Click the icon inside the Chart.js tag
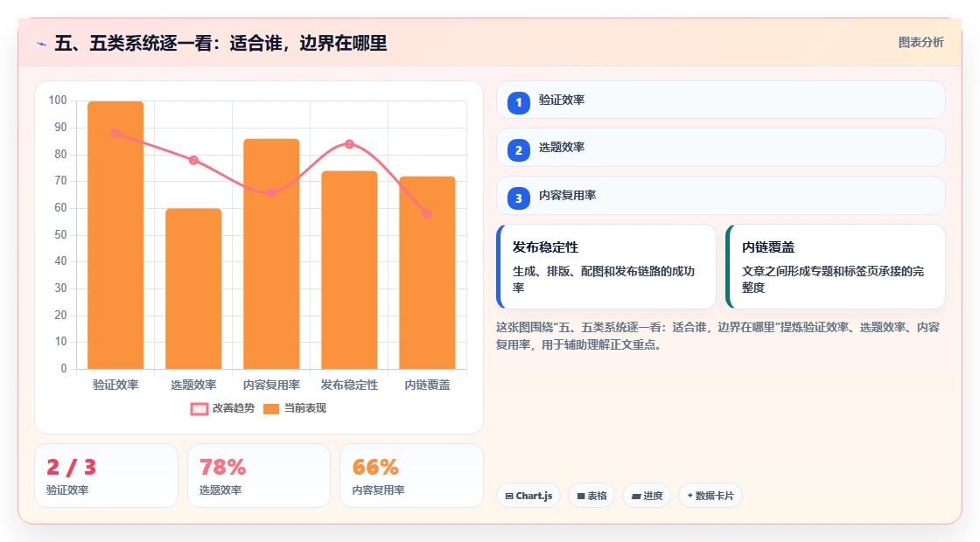 click(x=509, y=496)
